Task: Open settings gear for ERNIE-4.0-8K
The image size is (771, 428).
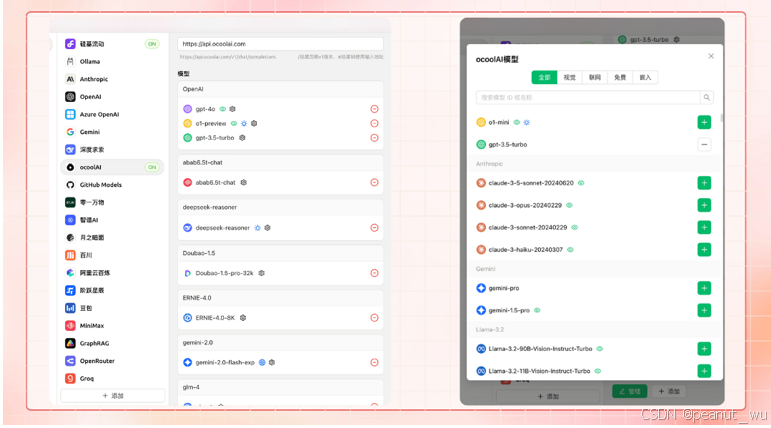Action: (x=243, y=318)
